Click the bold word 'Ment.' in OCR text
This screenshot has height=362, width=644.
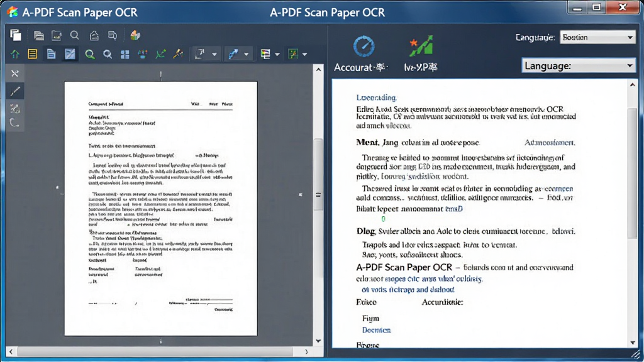(x=367, y=143)
